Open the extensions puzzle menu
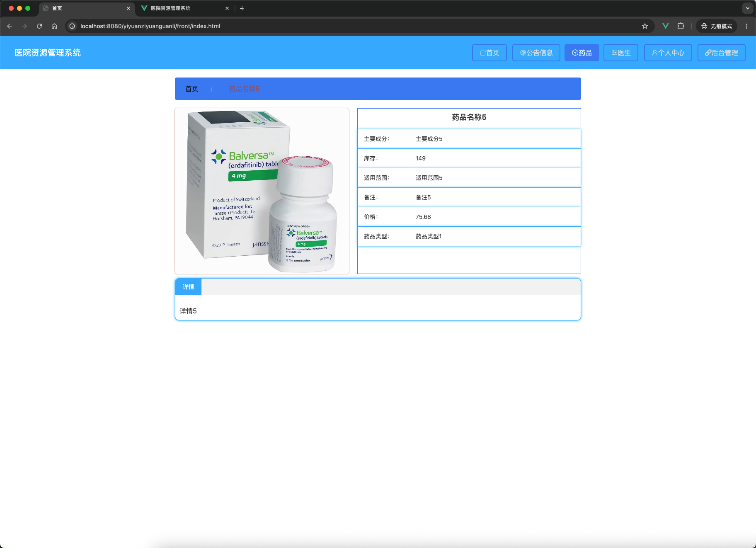 [x=681, y=26]
